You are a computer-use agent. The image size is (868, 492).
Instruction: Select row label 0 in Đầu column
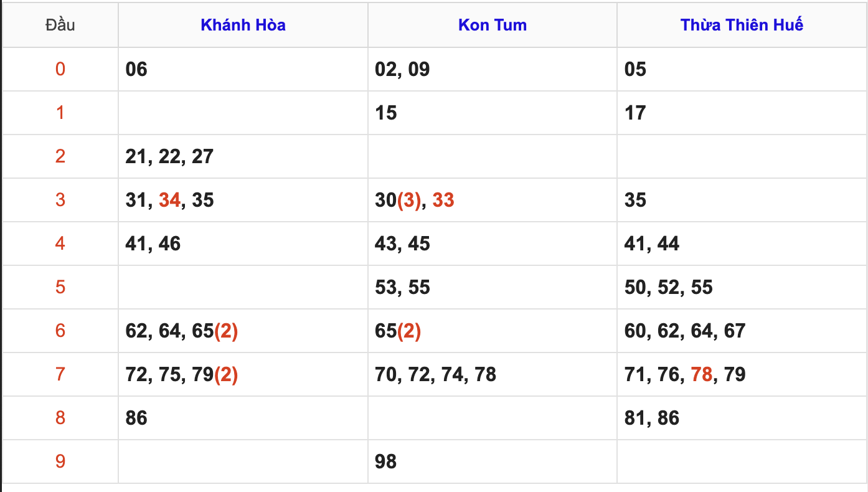coord(60,69)
